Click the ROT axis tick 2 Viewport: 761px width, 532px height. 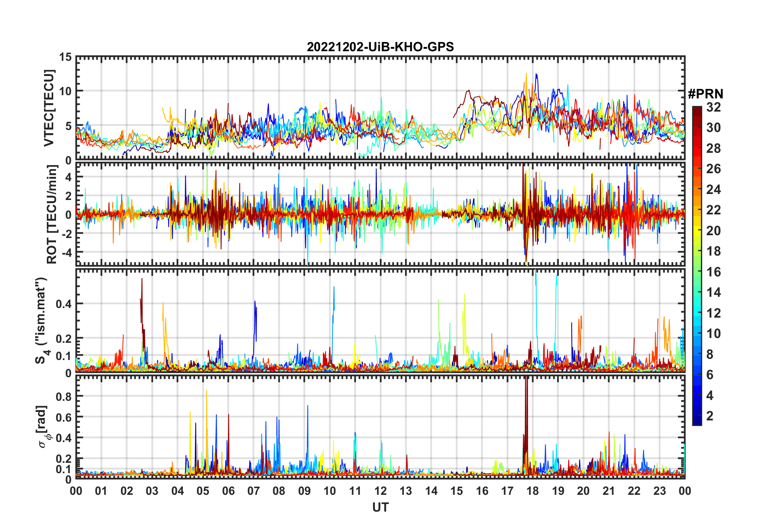68,196
